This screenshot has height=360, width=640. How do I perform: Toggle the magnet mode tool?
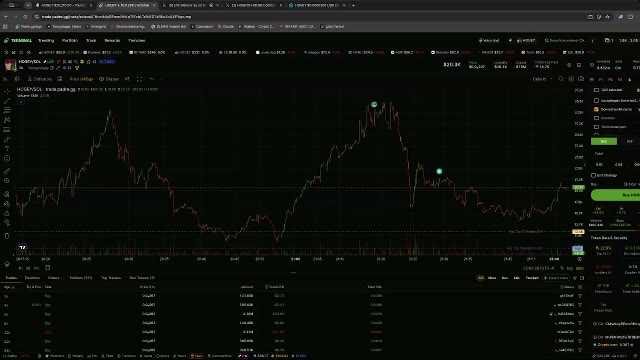(x=7, y=194)
